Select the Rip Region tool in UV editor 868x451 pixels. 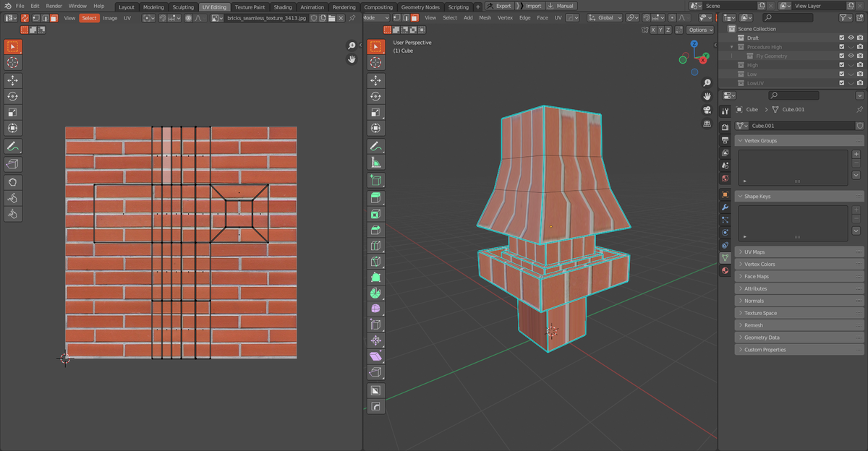coord(13,164)
